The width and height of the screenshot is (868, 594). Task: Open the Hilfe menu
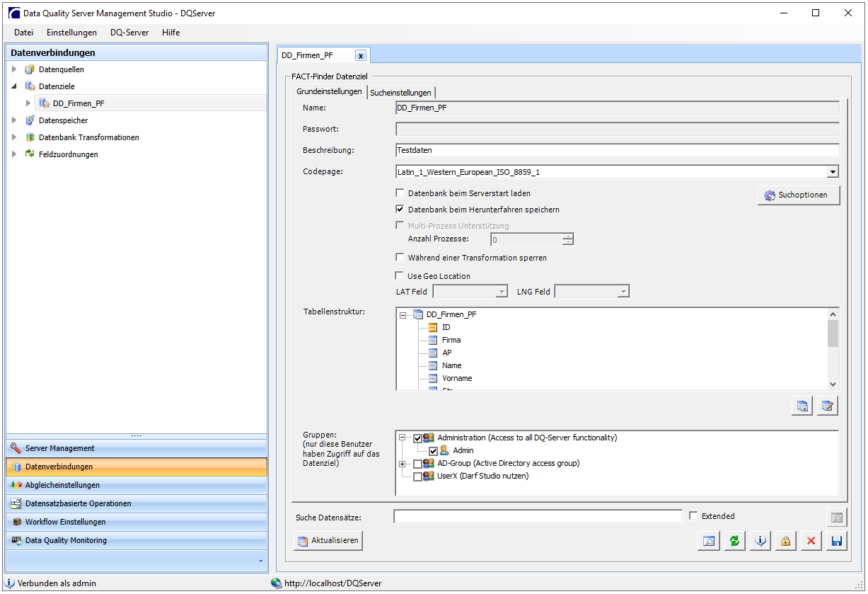click(170, 33)
